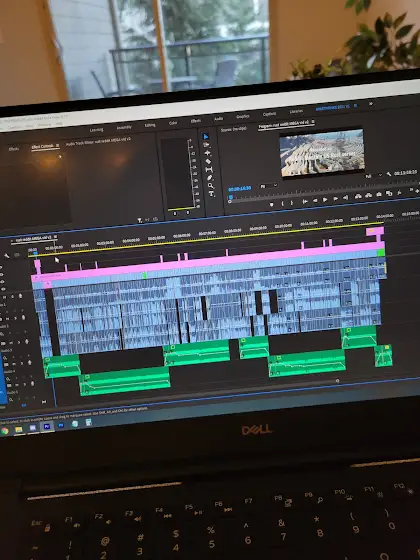
Task: Open the Source monitor tab
Action: [234, 129]
